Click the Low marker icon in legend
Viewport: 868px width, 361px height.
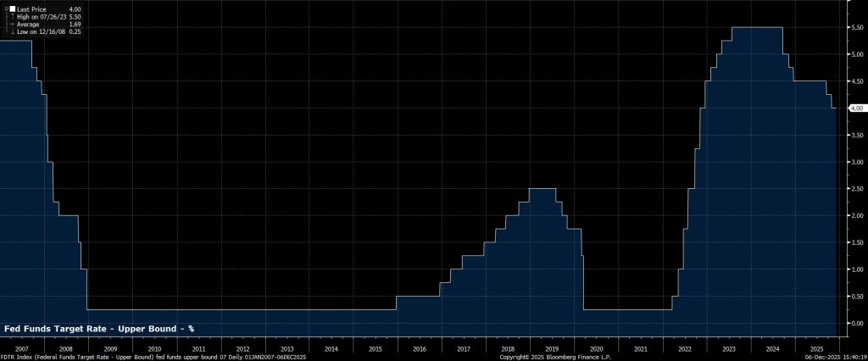[x=13, y=32]
